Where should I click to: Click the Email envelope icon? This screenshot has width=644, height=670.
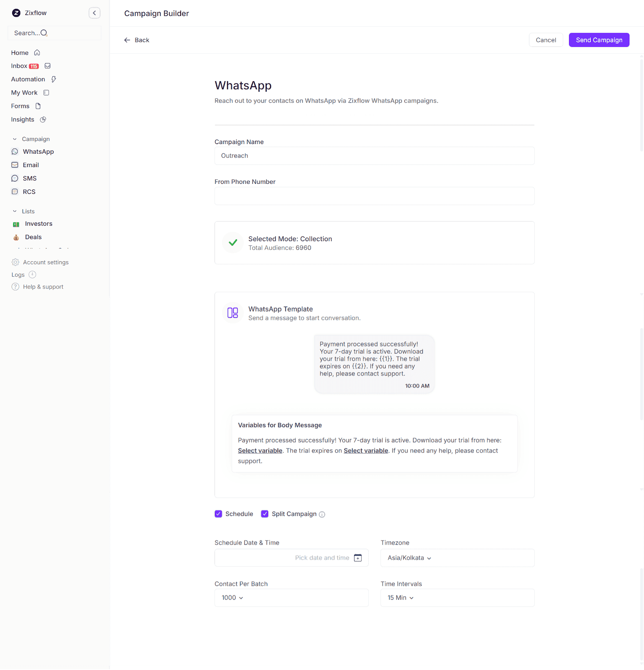[x=15, y=165]
